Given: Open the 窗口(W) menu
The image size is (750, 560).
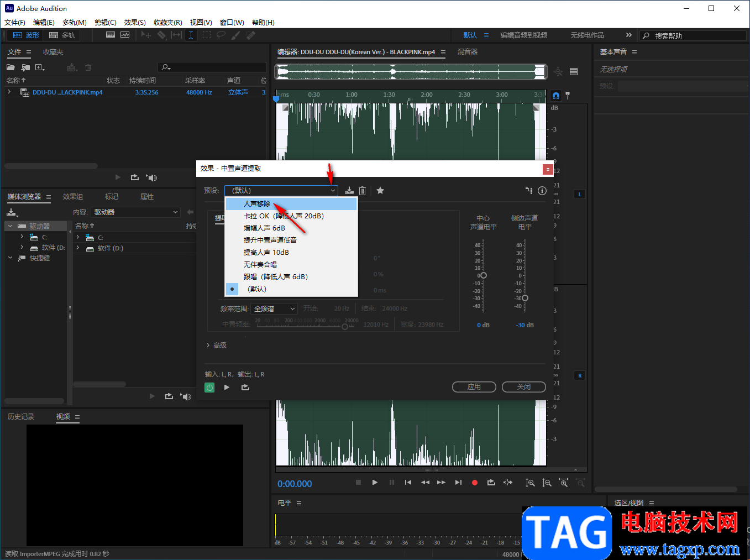Looking at the screenshot, I should pos(232,23).
